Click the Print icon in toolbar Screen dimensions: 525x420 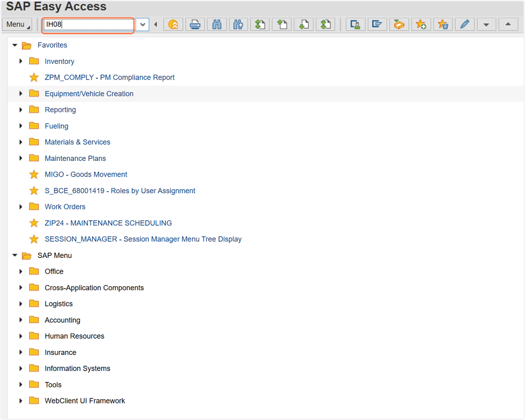[x=195, y=24]
